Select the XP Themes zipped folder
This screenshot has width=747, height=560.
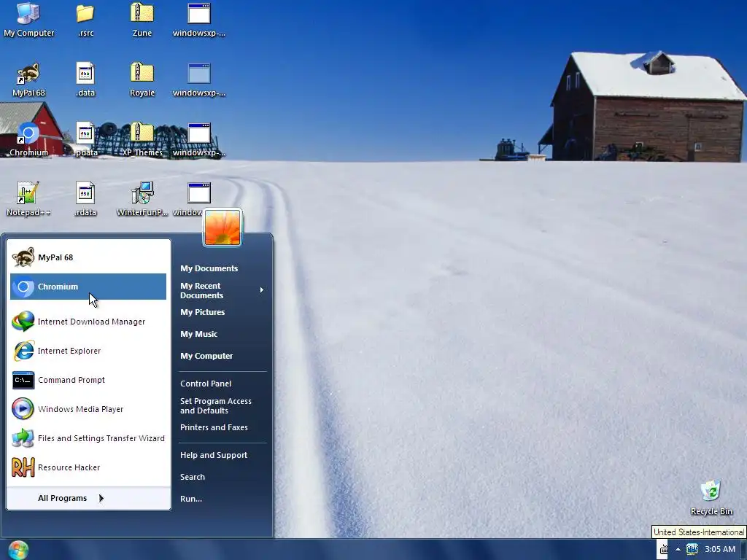coord(142,139)
